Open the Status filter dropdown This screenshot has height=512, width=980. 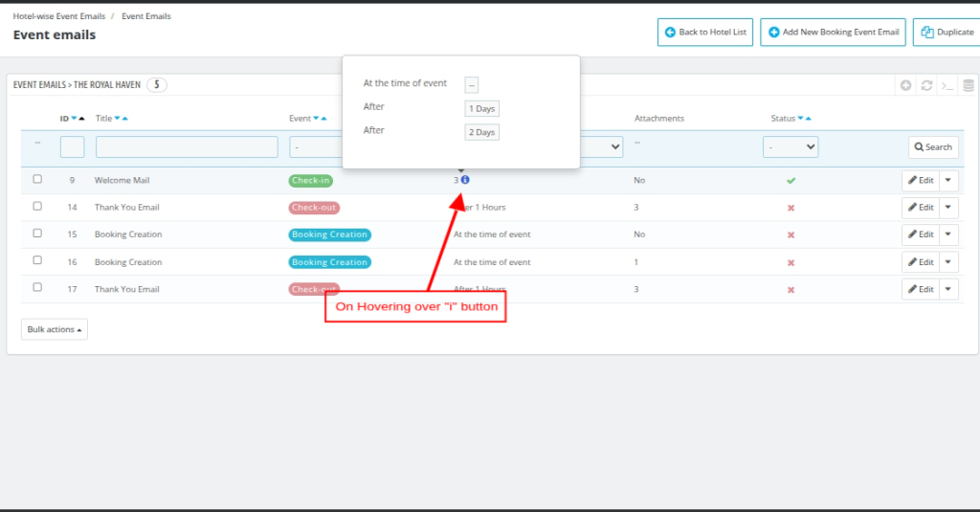[791, 147]
